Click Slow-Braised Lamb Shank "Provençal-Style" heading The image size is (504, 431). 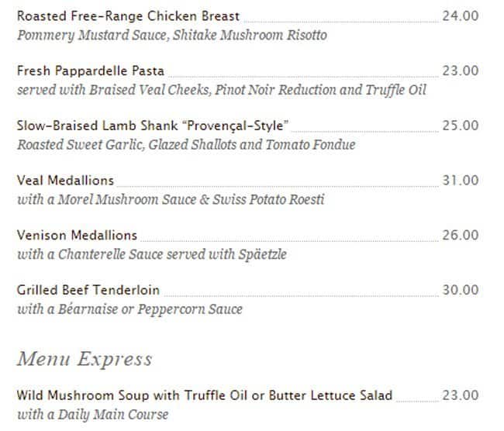tap(153, 126)
